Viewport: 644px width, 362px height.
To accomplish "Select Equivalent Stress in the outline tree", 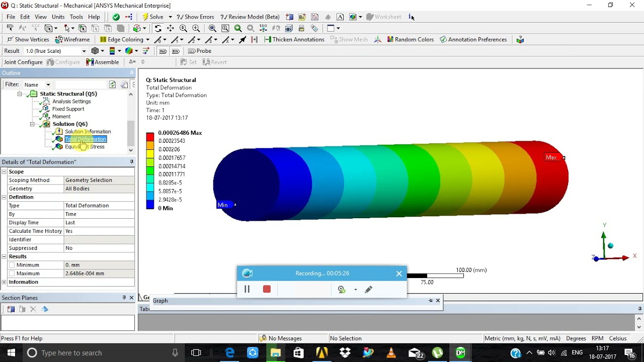I will 84,147.
